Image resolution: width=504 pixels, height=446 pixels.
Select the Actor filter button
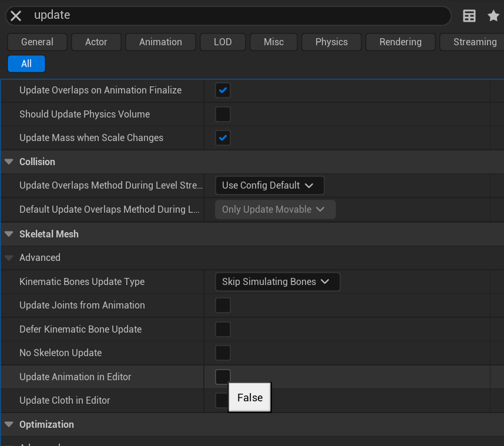pyautogui.click(x=96, y=42)
